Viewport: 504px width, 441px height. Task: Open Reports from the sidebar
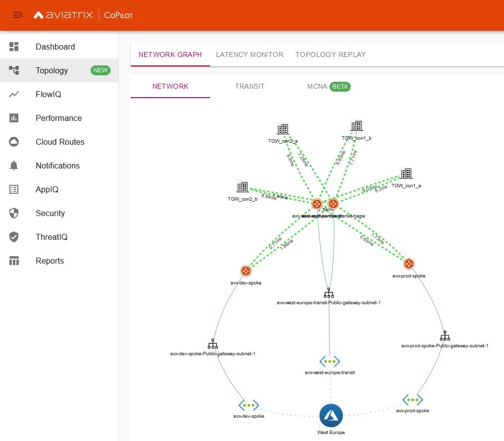59,261
